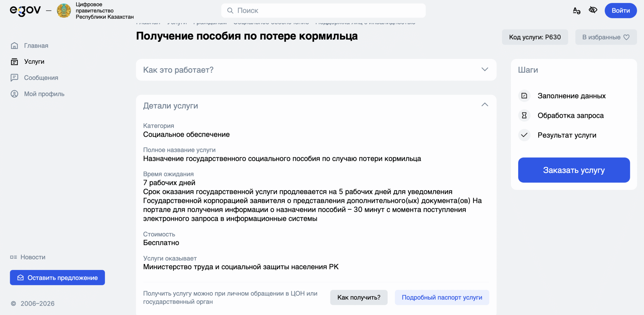Screen dimensions: 644x315
Task: Click the Главная home icon in sidebar
Action: 14,46
